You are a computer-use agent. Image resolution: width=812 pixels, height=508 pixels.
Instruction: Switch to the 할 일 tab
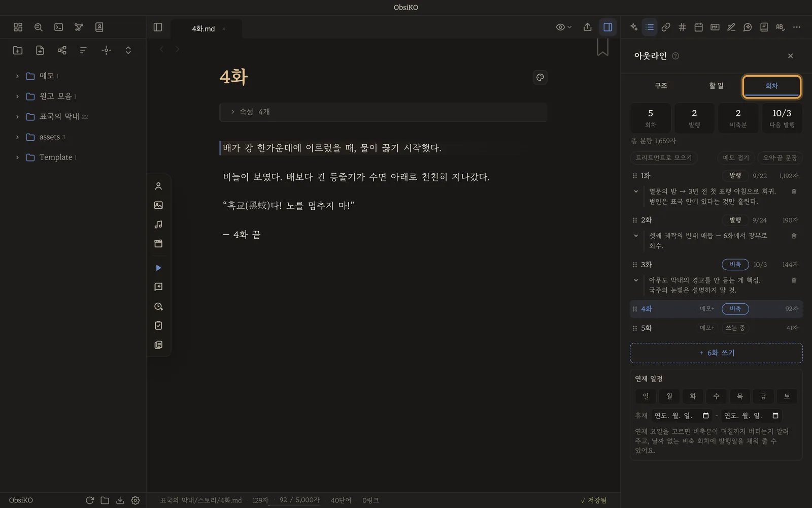coord(716,86)
